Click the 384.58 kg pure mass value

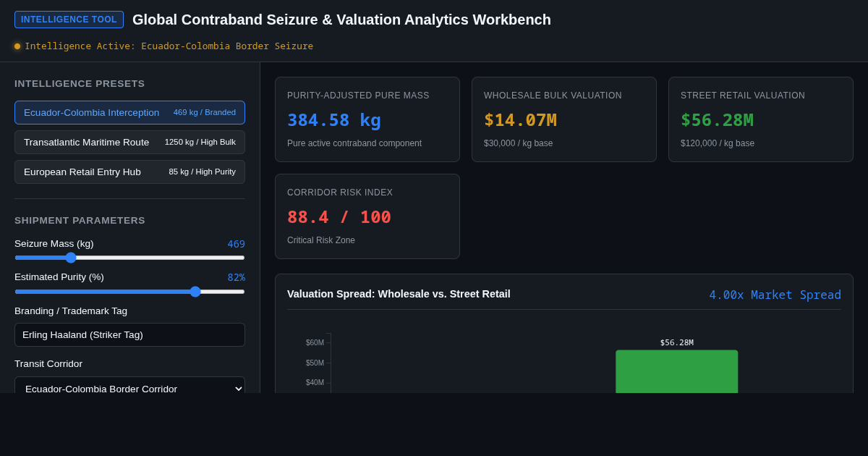(x=334, y=120)
